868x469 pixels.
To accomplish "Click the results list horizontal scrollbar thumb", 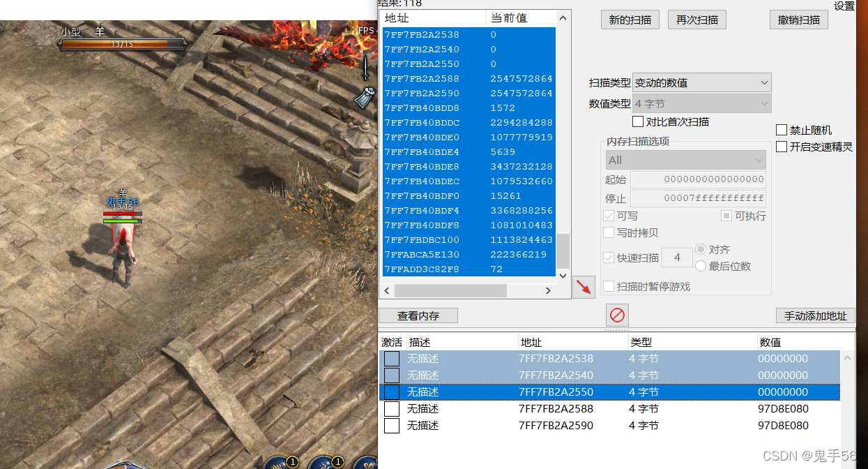I will [x=450, y=290].
